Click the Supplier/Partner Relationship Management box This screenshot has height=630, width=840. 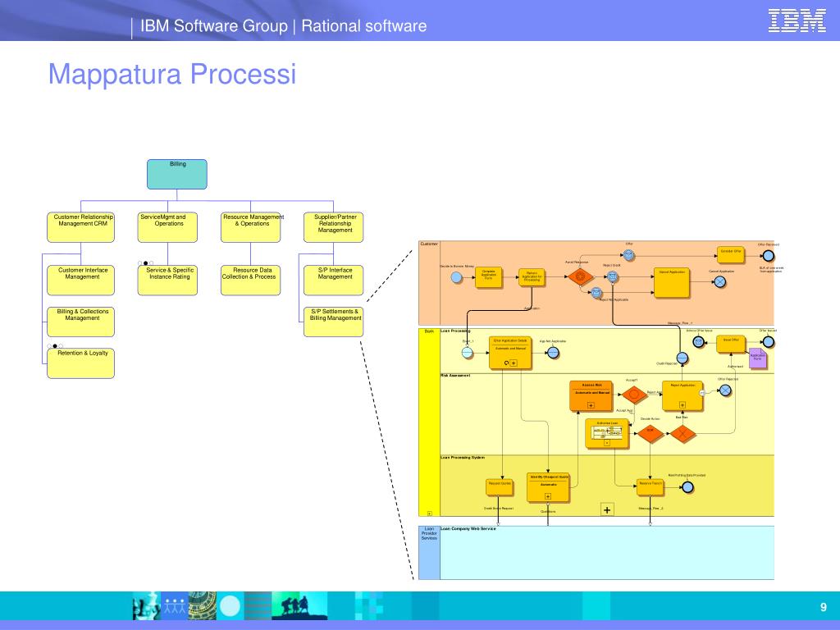(333, 227)
